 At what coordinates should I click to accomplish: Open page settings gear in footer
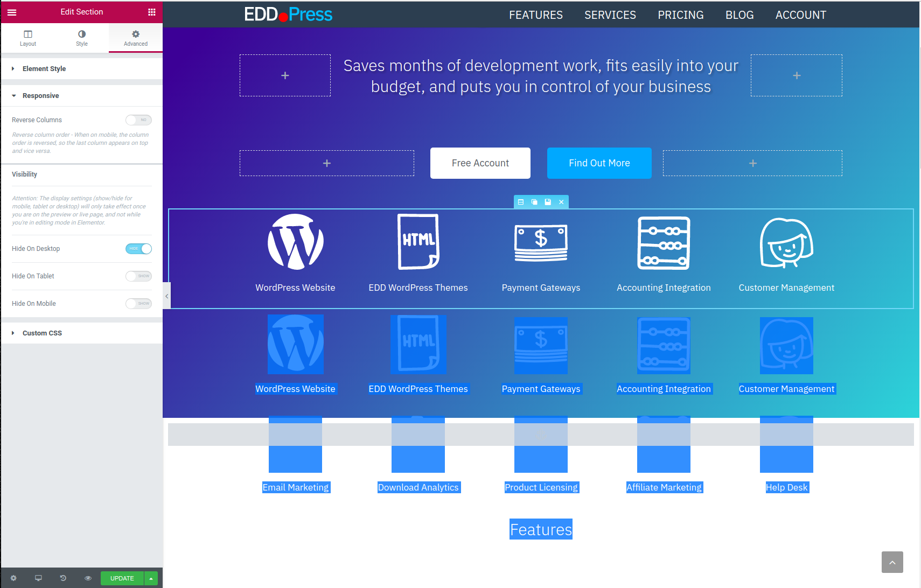[x=13, y=578]
